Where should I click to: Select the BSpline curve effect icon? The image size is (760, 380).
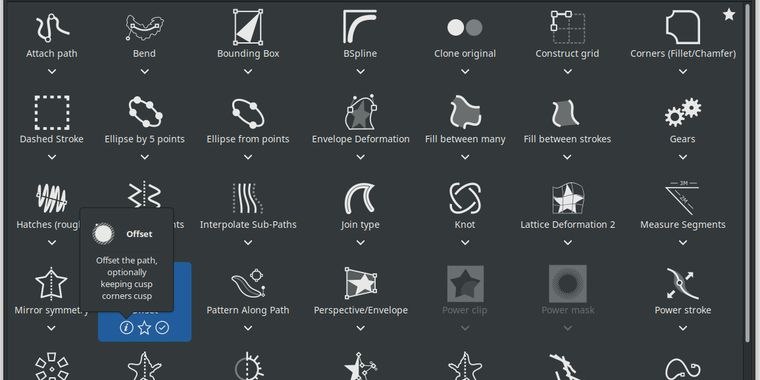point(360,28)
